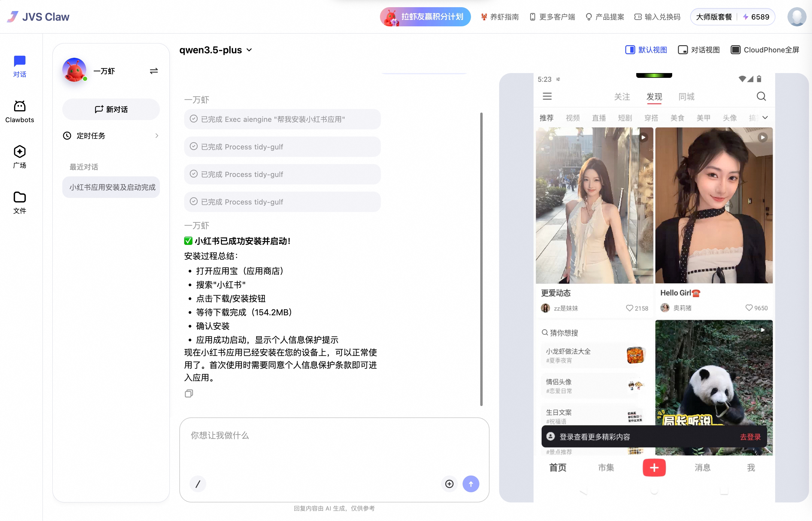Open the 更爱动态 post thumbnail
The width and height of the screenshot is (812, 521).
pos(594,205)
